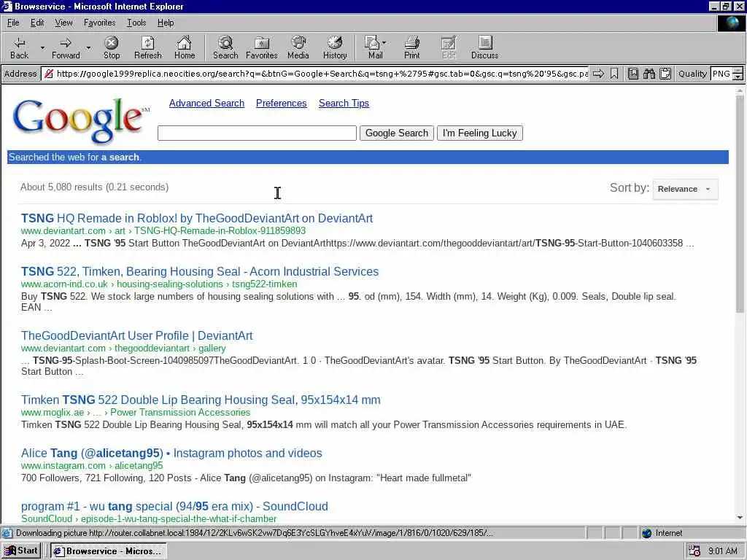Viewport: 747px width, 560px height.
Task: Go Forward using the toolbar arrow
Action: click(66, 47)
